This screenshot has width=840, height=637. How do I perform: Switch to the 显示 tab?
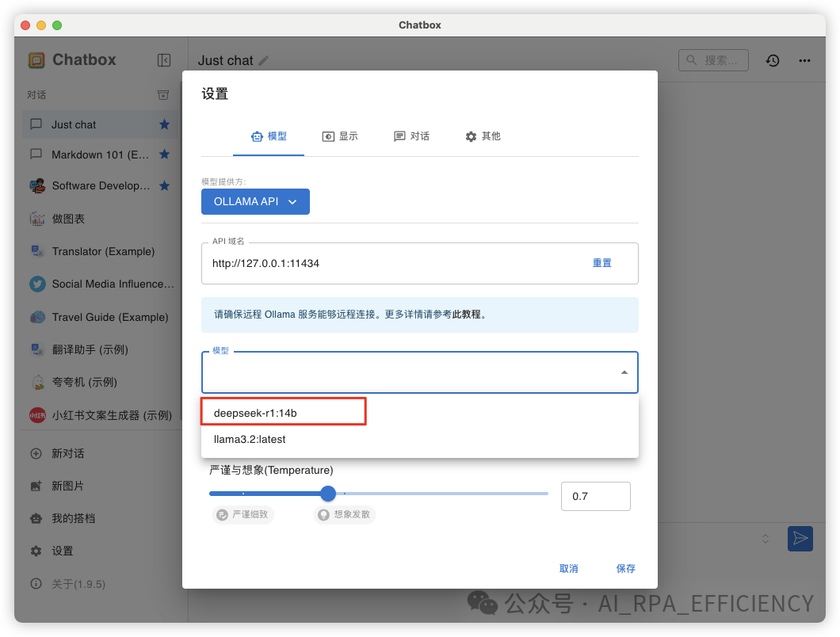340,136
